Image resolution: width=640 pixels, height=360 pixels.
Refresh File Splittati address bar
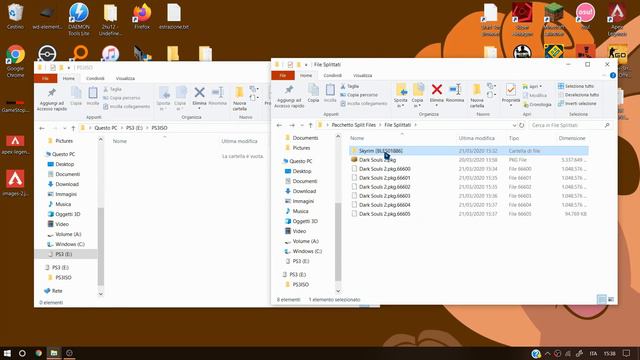pyautogui.click(x=522, y=125)
